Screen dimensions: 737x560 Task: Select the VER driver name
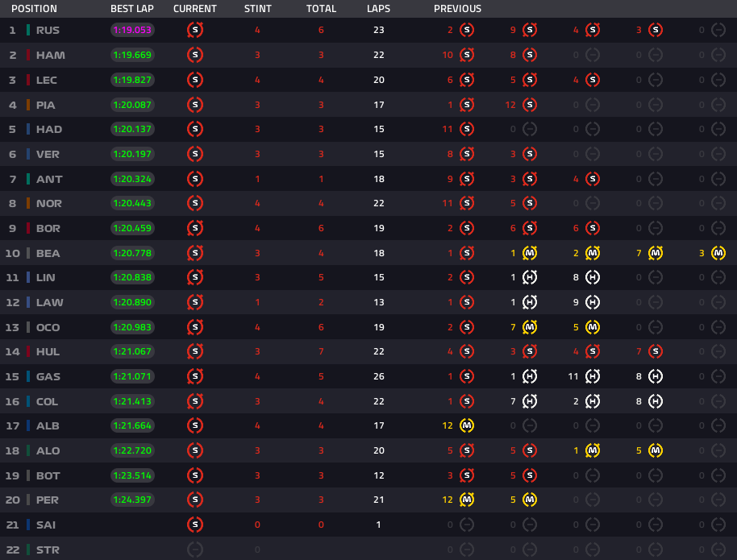tap(48, 154)
